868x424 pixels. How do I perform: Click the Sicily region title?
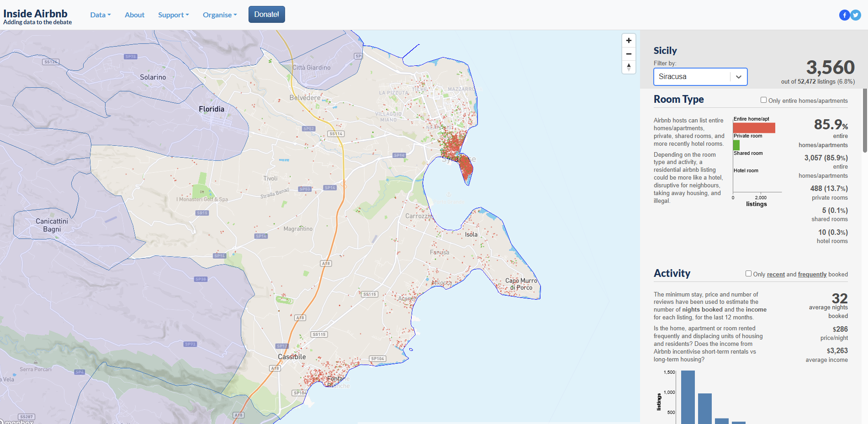pos(665,51)
